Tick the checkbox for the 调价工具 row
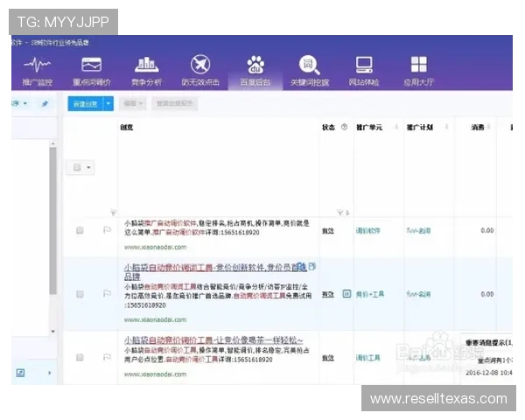This screenshot has height=420, width=525. tap(80, 357)
